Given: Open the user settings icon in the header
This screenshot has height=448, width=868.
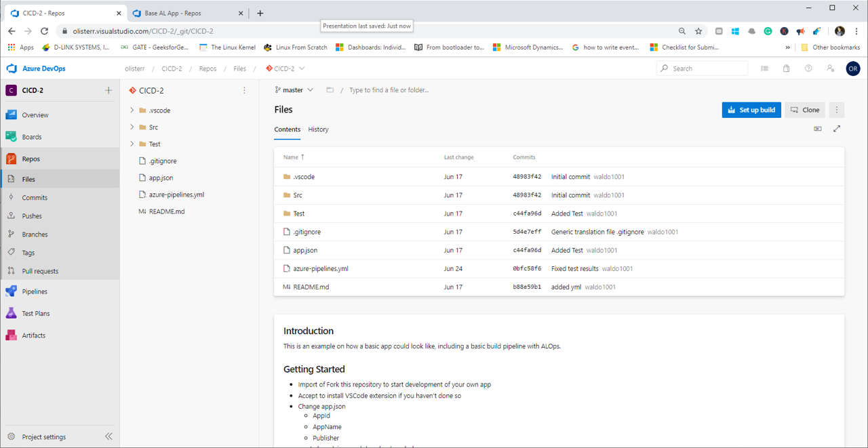Looking at the screenshot, I should point(830,68).
